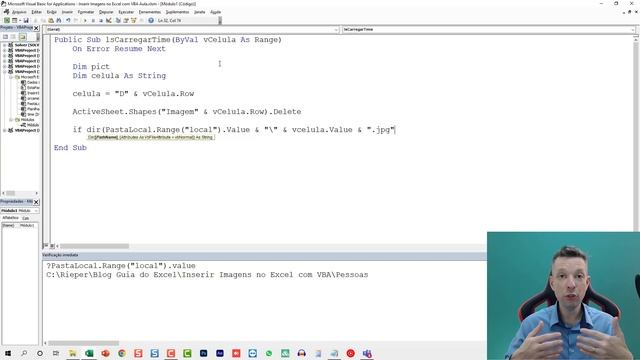This screenshot has height=360, width=640.
Task: Click the C:\Rieper path output line
Action: pyautogui.click(x=207, y=275)
